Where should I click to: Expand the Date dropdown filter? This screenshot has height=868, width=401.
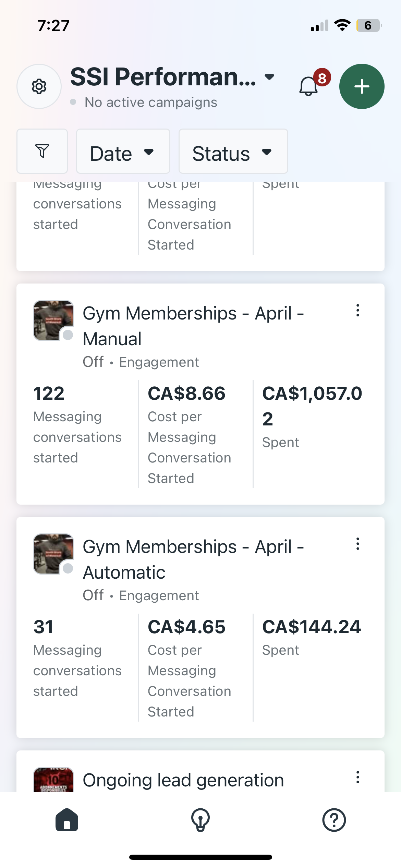(x=123, y=151)
